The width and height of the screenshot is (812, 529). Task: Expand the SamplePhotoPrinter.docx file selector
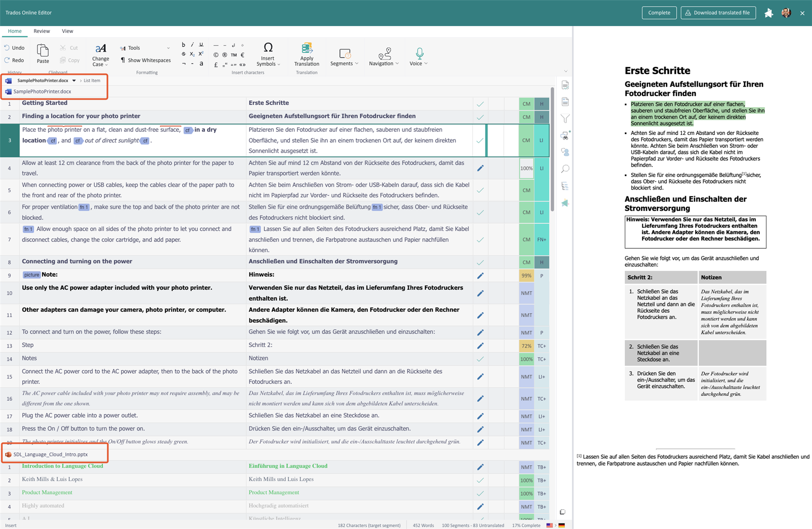(x=74, y=80)
